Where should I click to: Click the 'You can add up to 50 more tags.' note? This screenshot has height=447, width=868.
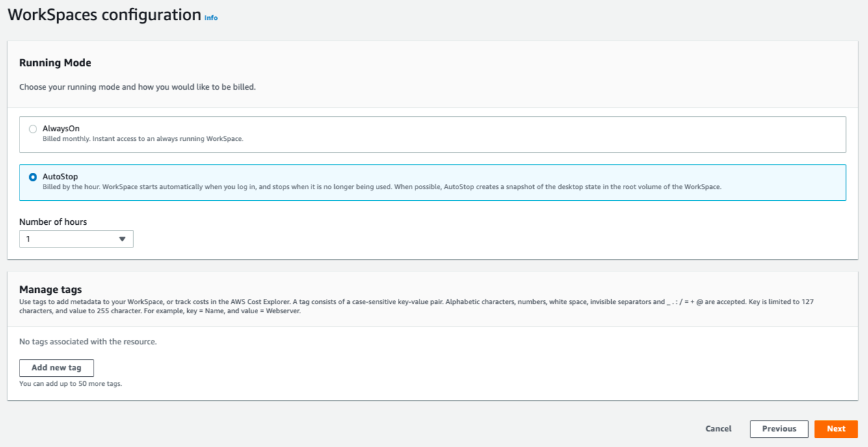[x=71, y=383]
